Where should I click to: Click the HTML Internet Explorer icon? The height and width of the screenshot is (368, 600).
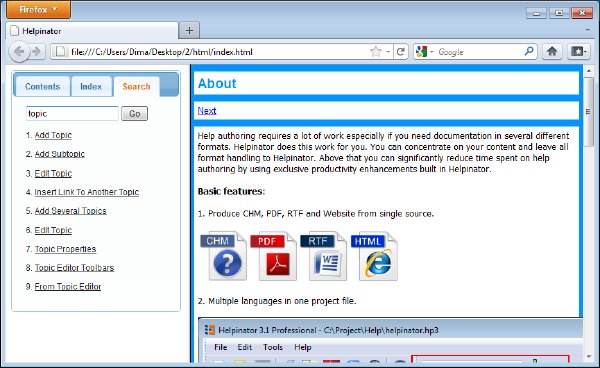pos(374,256)
